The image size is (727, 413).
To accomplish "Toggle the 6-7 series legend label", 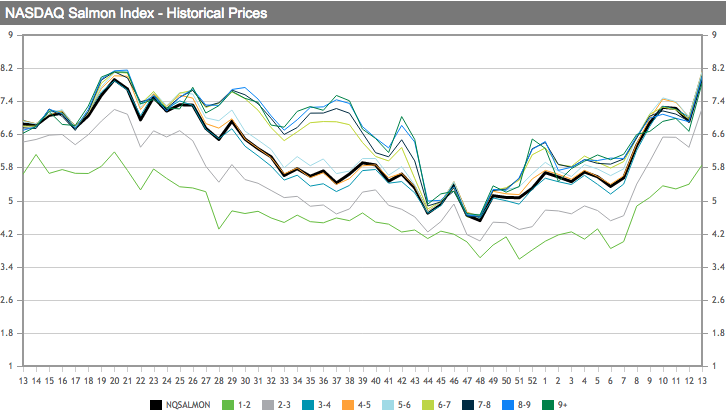I will (x=444, y=405).
